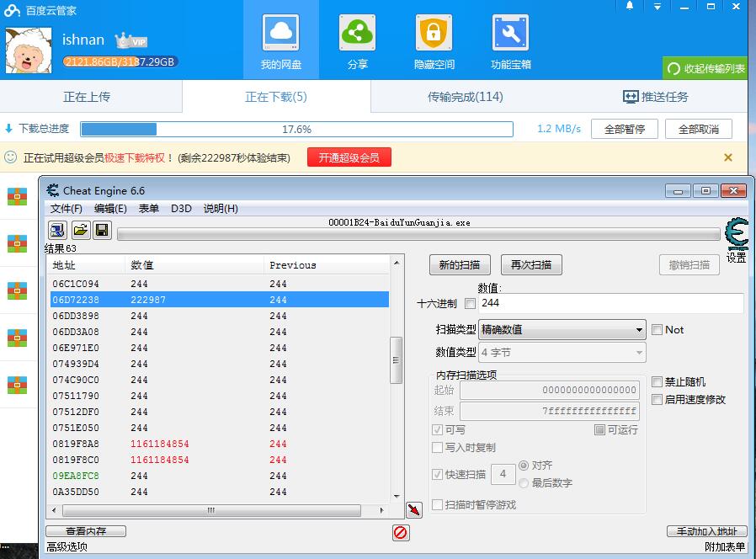Click the notification bell icon
756x559 pixels.
[630, 6]
